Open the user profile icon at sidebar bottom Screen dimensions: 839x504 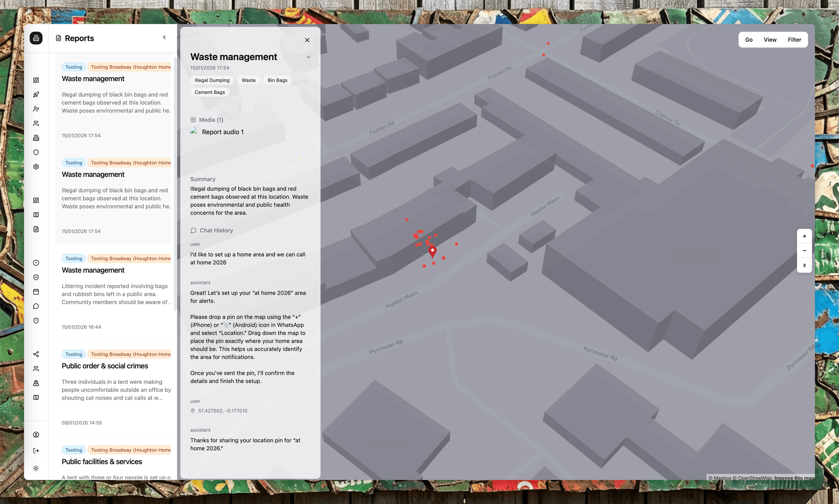click(x=36, y=435)
